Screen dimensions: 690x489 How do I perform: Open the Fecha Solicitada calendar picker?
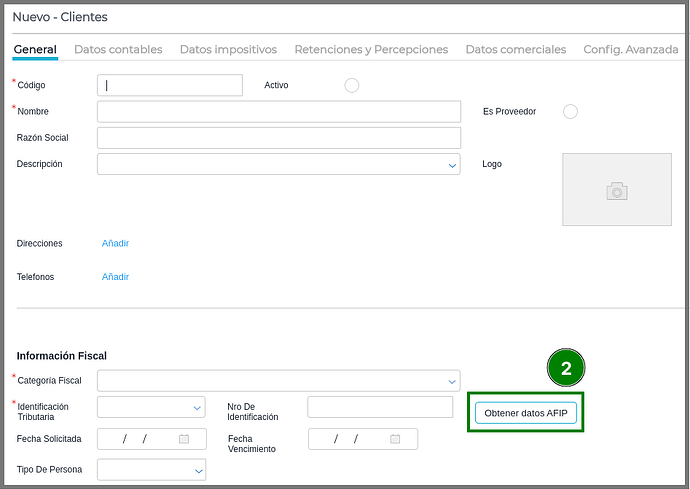click(184, 439)
